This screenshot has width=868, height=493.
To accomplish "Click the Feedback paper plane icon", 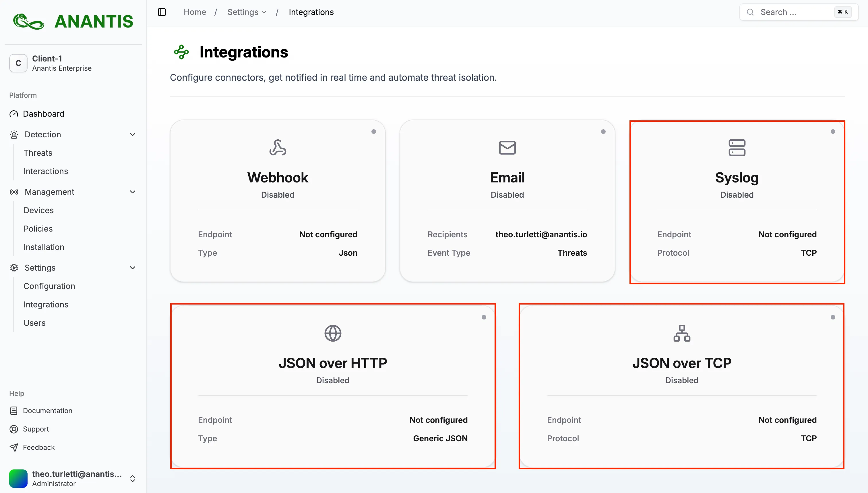I will point(14,447).
